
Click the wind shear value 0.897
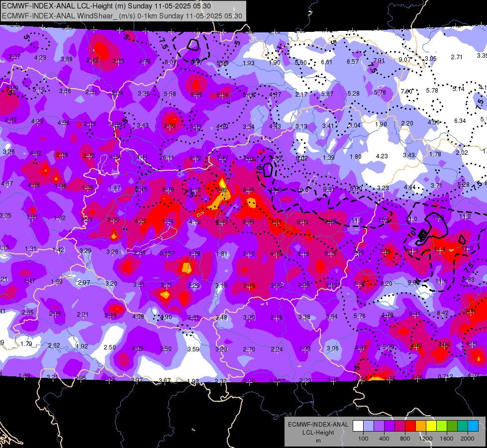[168, 253]
